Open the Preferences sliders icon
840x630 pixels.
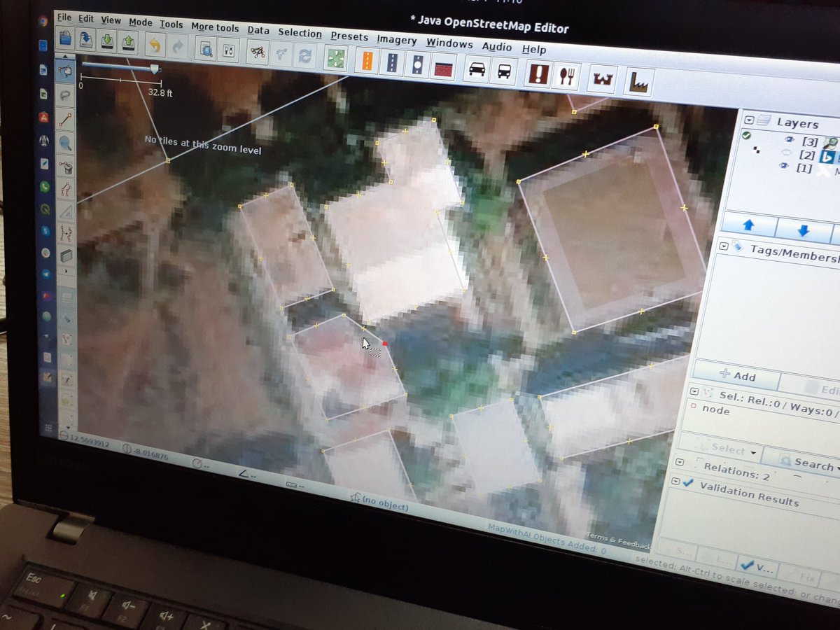[x=228, y=50]
